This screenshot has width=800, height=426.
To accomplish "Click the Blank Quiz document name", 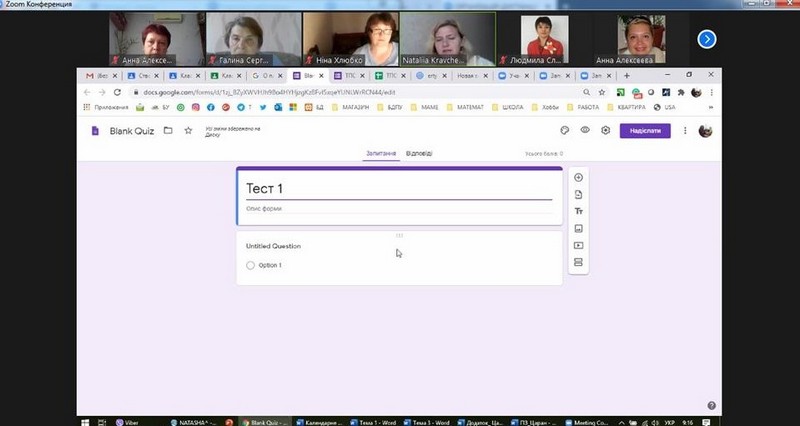I will tap(132, 131).
